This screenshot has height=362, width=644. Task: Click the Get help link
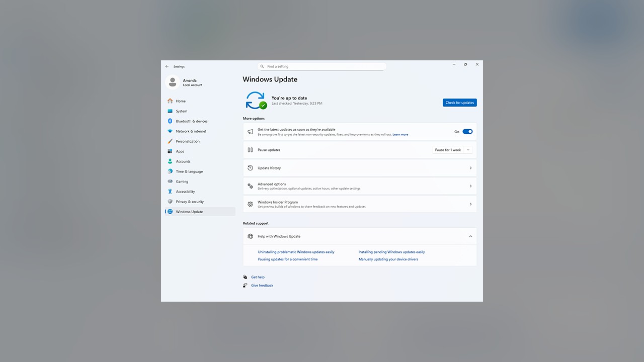258,277
